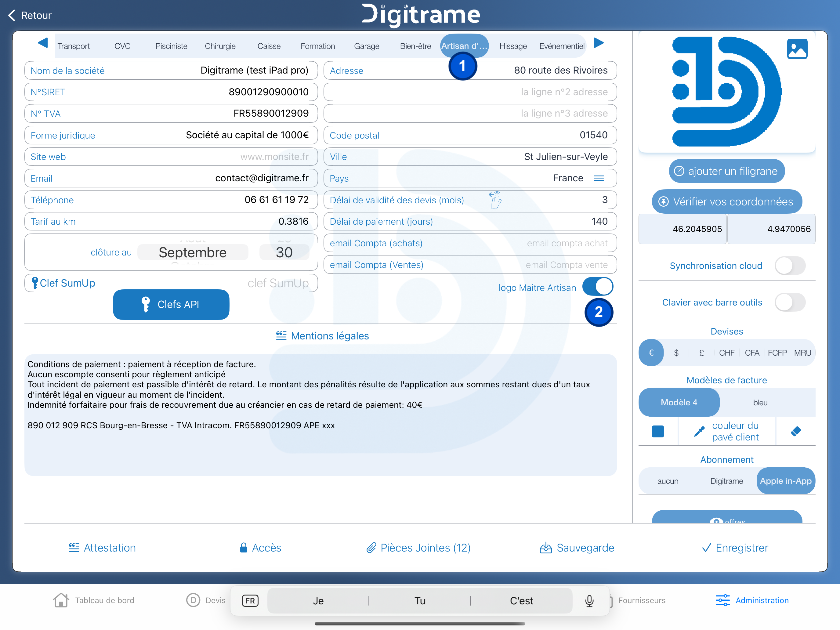This screenshot has width=840, height=630.
Task: Select the CHF currency
Action: click(727, 353)
